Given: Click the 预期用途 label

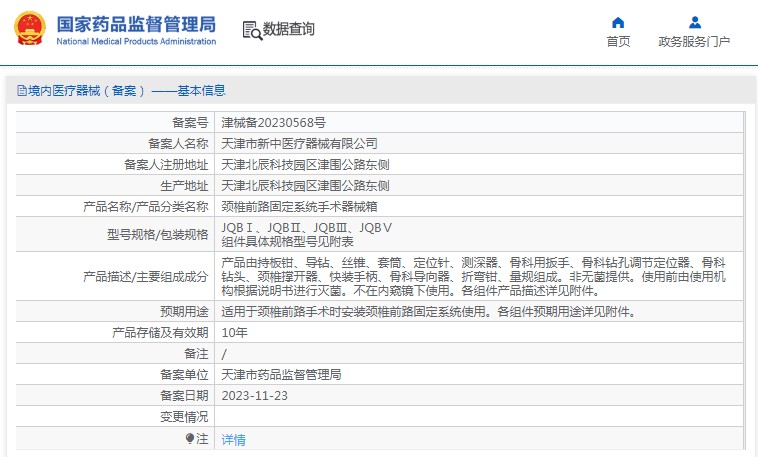Looking at the screenshot, I should [184, 312].
